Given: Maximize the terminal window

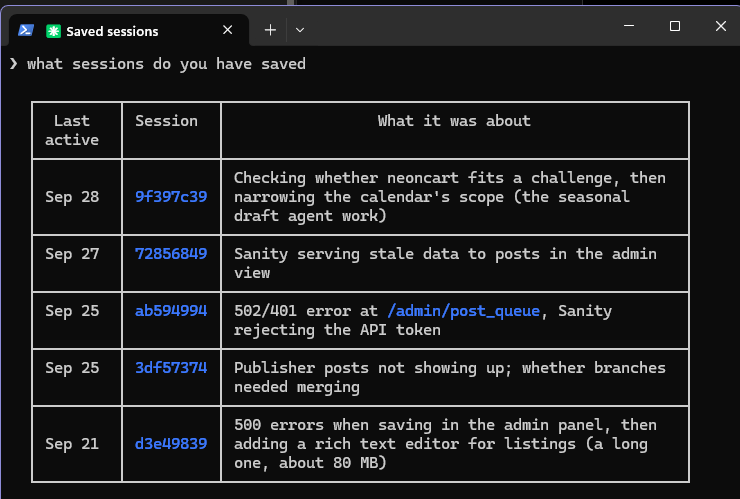Looking at the screenshot, I should tap(675, 26).
